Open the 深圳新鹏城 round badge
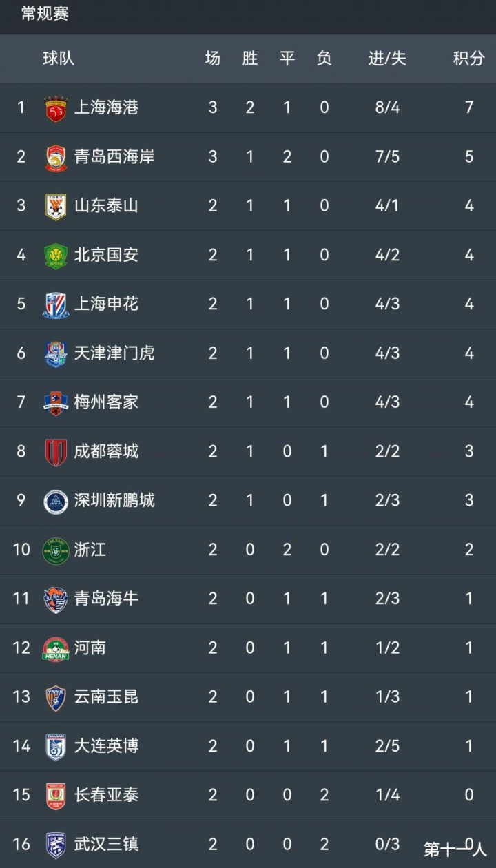Viewport: 496px width, 868px height. point(56,501)
